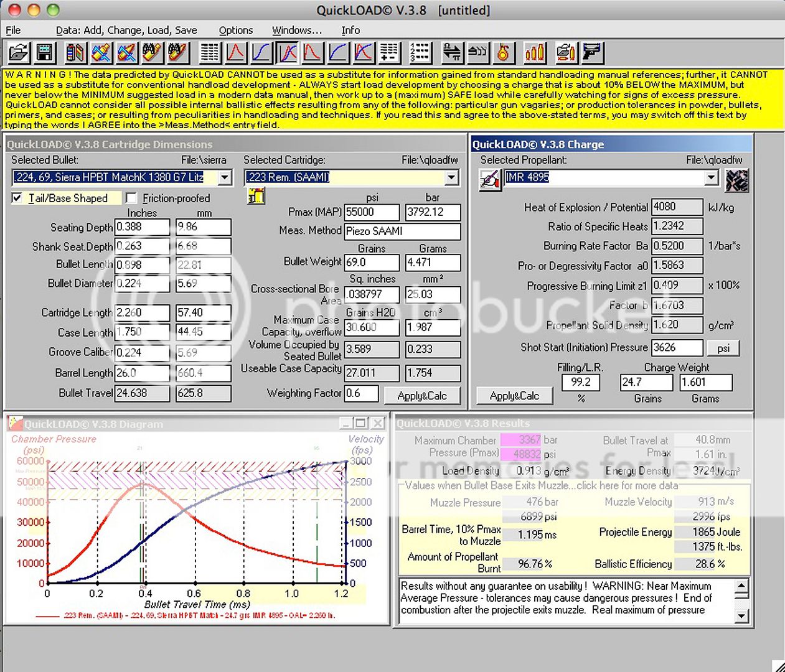
Task: Click the Filling/L.R. percent field
Action: click(581, 382)
